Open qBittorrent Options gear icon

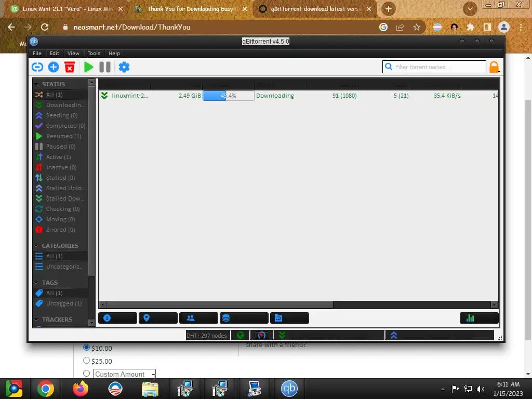(124, 67)
